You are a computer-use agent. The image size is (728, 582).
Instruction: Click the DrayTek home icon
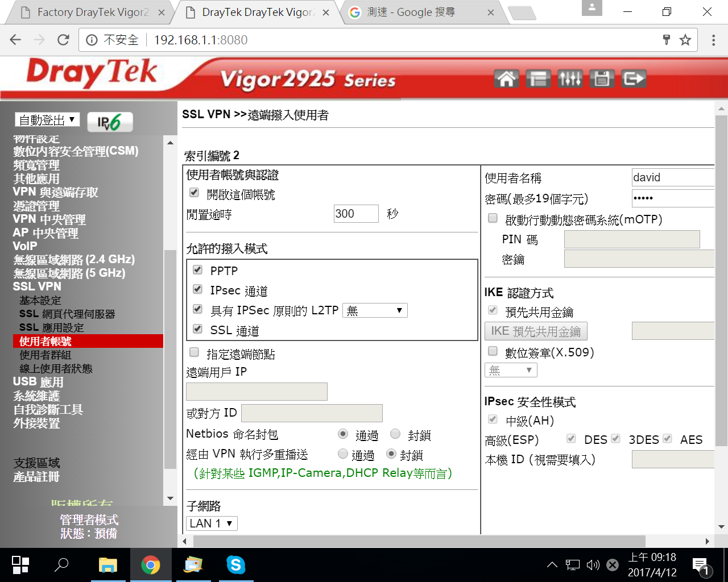point(506,78)
